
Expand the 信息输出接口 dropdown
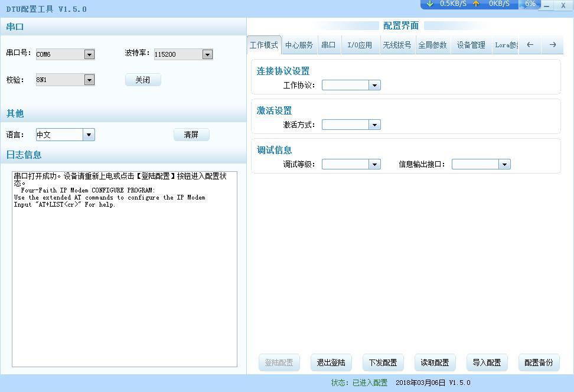[x=504, y=164]
